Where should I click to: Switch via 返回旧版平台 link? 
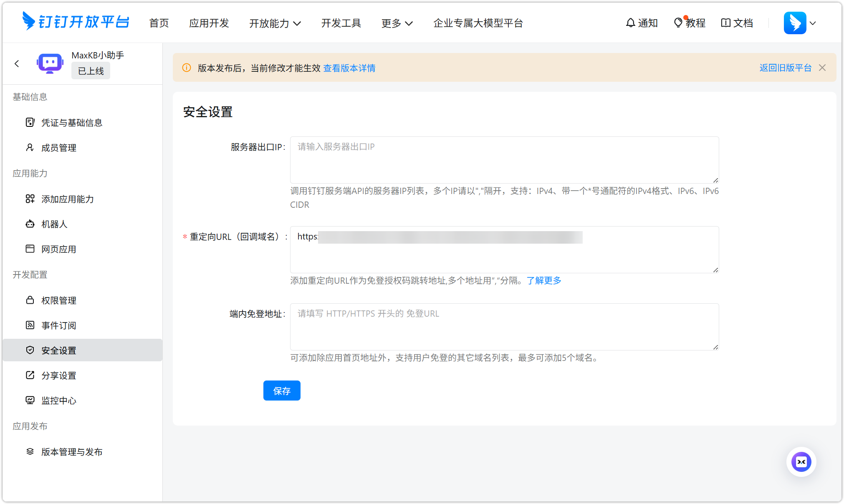click(x=785, y=67)
